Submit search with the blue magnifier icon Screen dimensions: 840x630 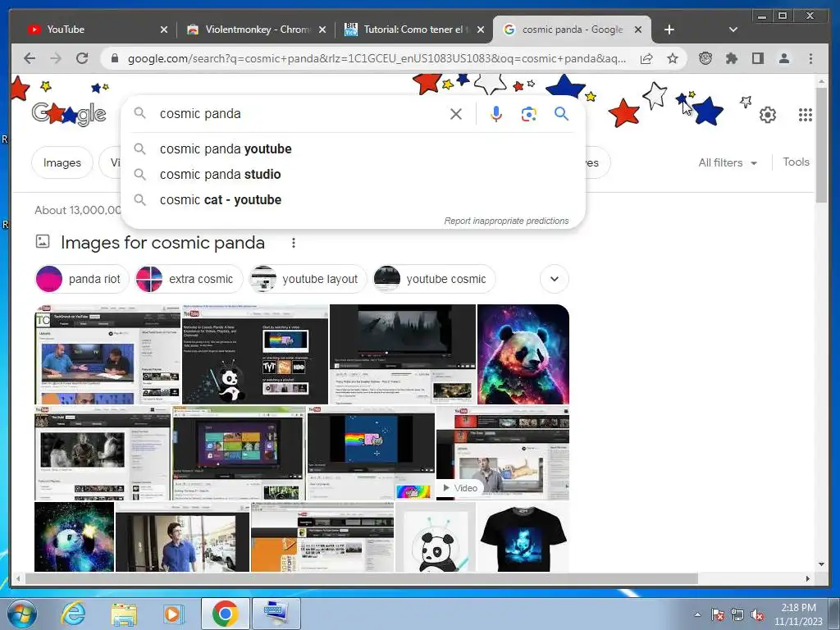pos(561,113)
